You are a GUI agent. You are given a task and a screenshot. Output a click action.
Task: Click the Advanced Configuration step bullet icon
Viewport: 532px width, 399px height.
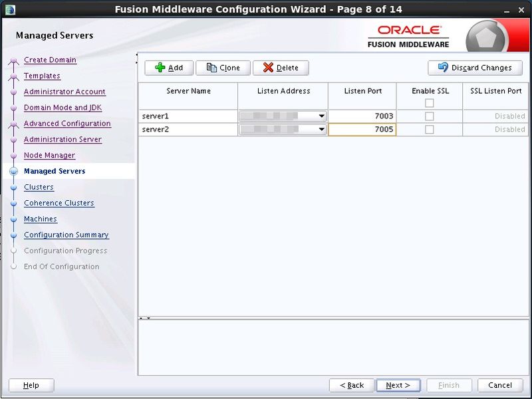point(13,124)
